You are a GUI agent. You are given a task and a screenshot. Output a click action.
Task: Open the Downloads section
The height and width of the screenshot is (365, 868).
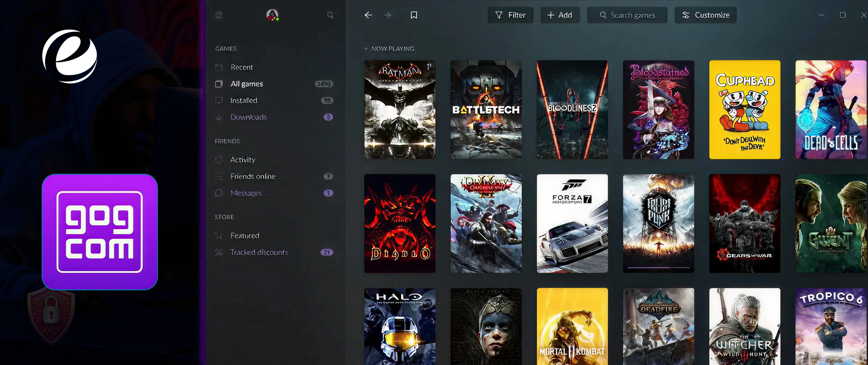point(248,117)
